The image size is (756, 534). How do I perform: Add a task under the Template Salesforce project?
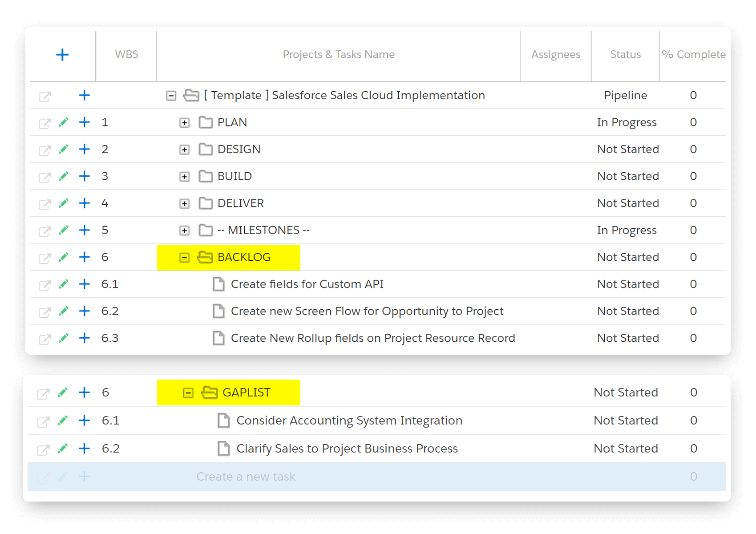(x=85, y=95)
